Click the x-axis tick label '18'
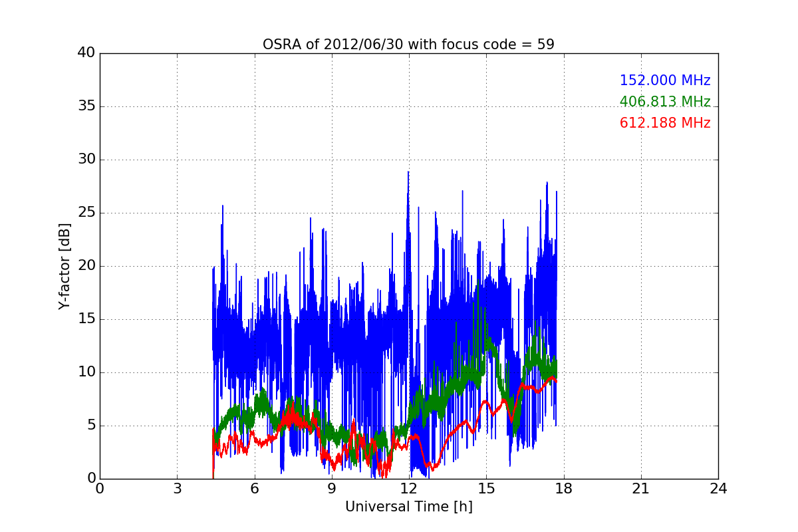The width and height of the screenshot is (798, 532). (x=564, y=489)
